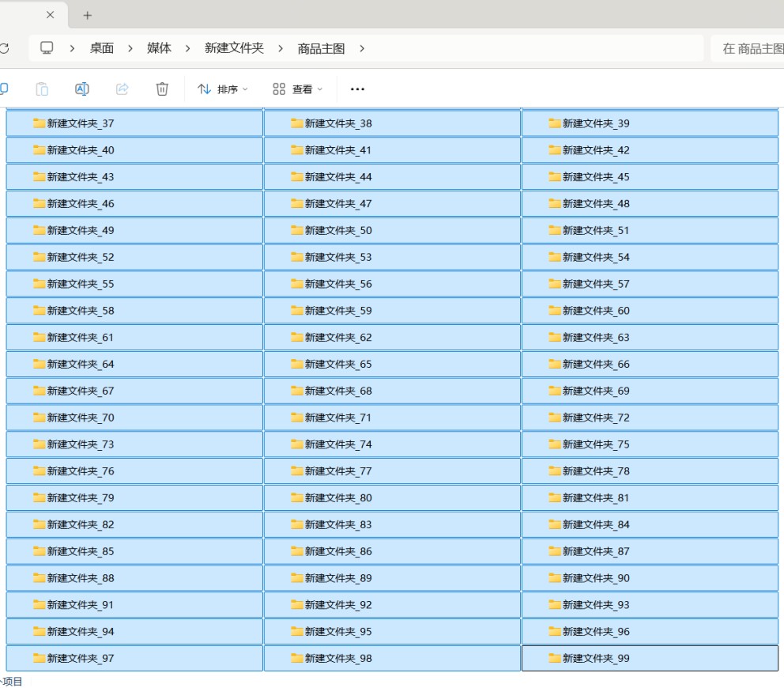The width and height of the screenshot is (784, 688).
Task: Select folder icon of 新建文件夹_85
Action: tap(39, 551)
